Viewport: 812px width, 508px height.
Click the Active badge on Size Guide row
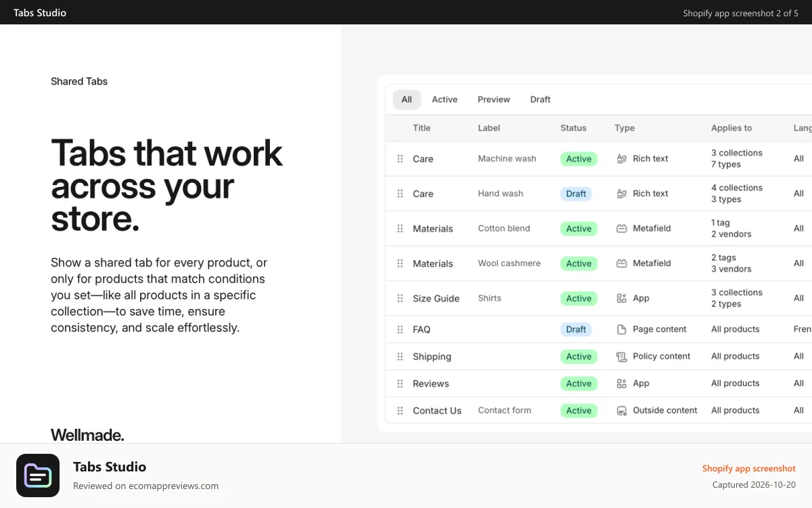(579, 298)
